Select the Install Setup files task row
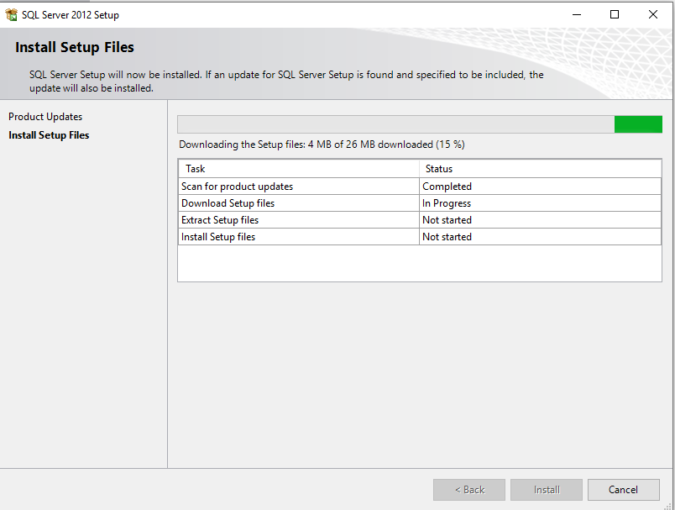Image resolution: width=675 pixels, height=510 pixels. [420, 237]
